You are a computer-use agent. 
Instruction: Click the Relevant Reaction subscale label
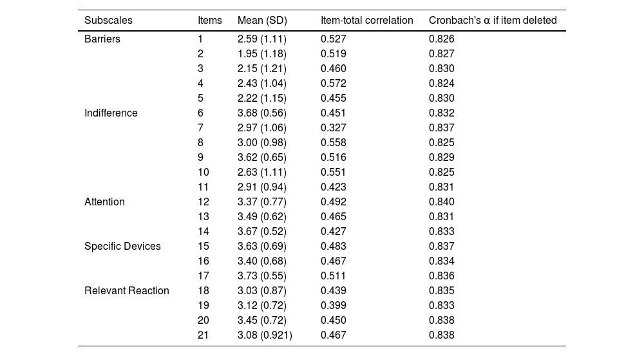[x=127, y=291]
